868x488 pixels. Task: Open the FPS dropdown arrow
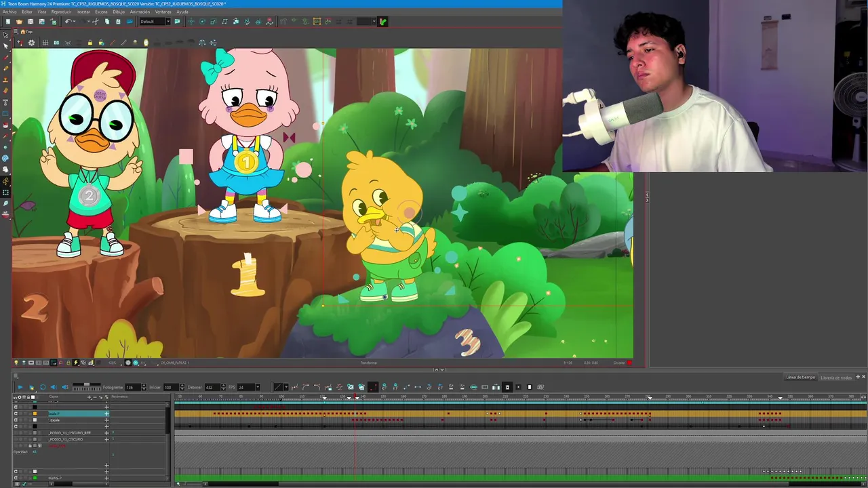(x=258, y=387)
